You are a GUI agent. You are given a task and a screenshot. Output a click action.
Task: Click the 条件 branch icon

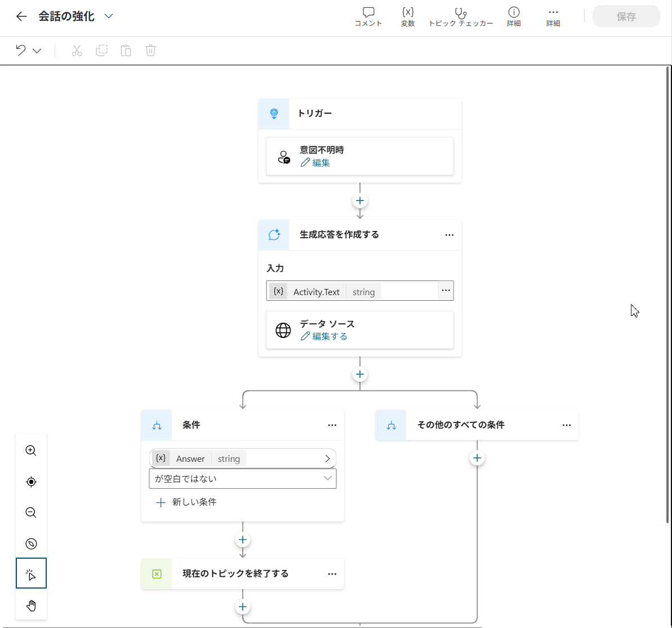click(157, 425)
